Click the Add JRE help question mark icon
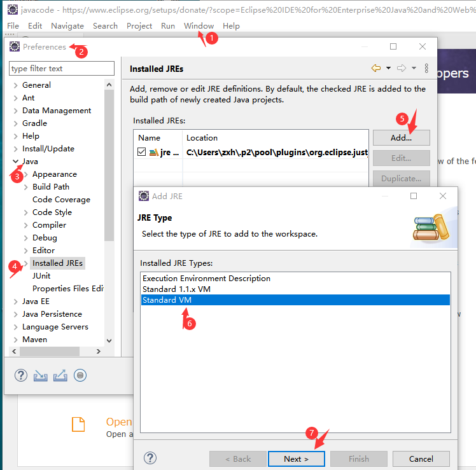Screen dimensions: 476x470 pos(150,458)
